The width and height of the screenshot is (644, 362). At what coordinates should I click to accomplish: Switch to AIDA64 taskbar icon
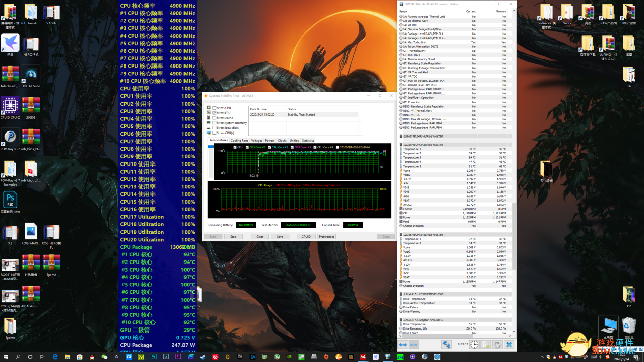coord(363,357)
